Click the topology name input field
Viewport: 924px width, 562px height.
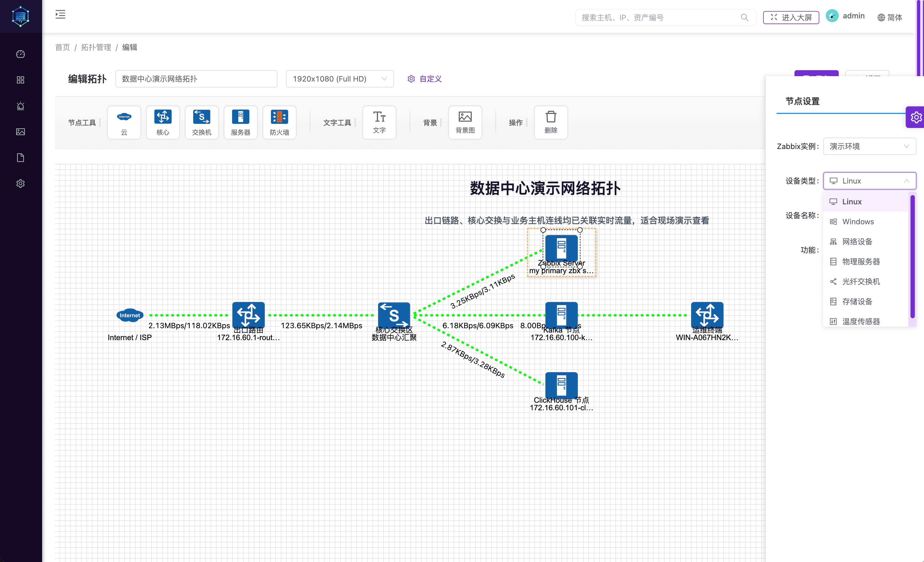(x=196, y=79)
